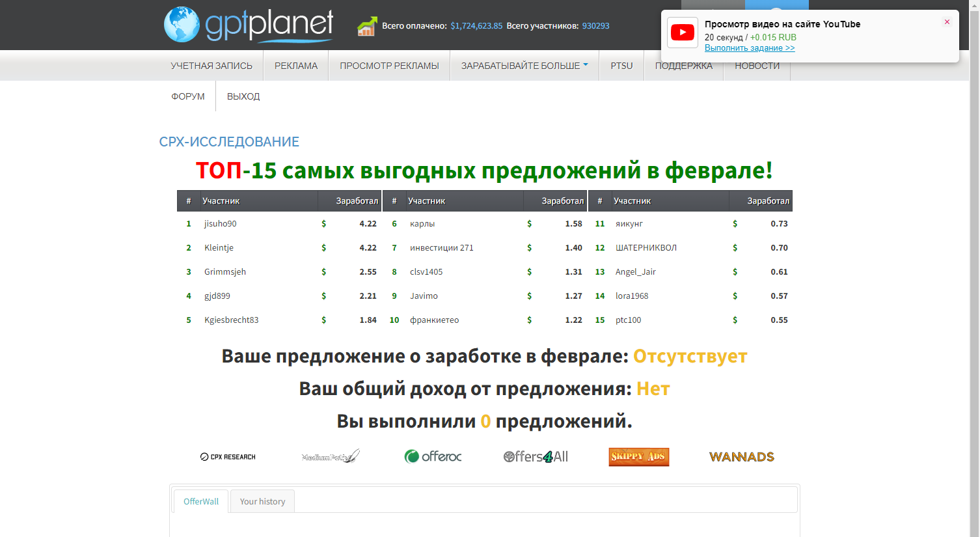Click participant яикунг in the table

(629, 223)
